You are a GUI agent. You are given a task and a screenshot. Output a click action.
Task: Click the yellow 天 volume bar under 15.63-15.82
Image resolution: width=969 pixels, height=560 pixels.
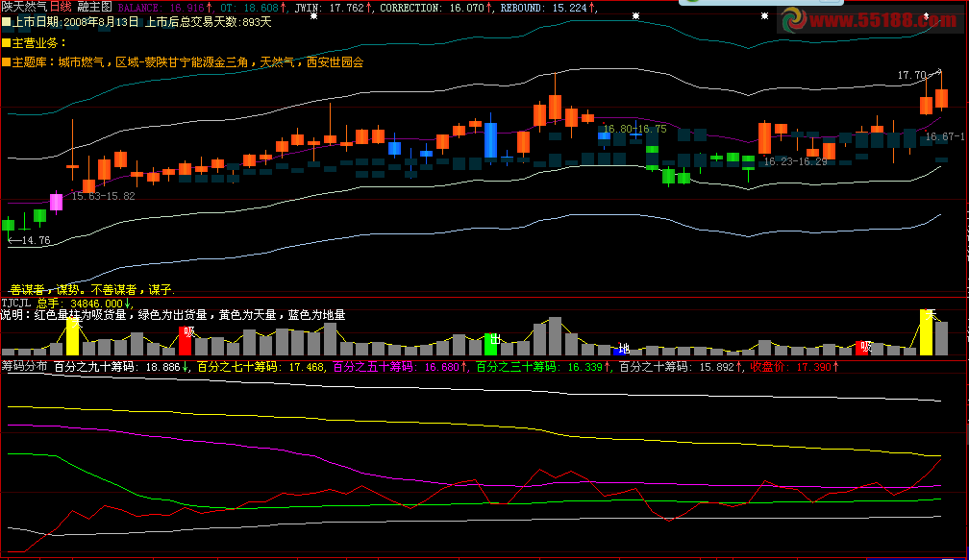(72, 337)
